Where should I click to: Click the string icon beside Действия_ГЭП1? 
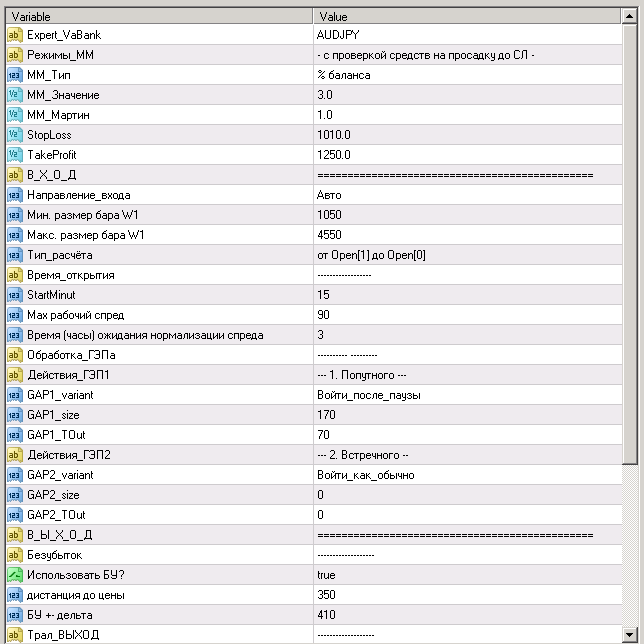14,375
